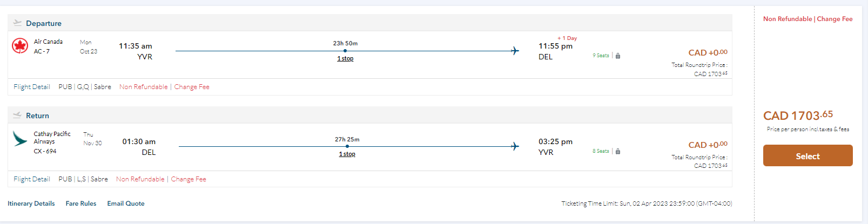
Task: Click the baggage icon on return flight
Action: coord(618,151)
